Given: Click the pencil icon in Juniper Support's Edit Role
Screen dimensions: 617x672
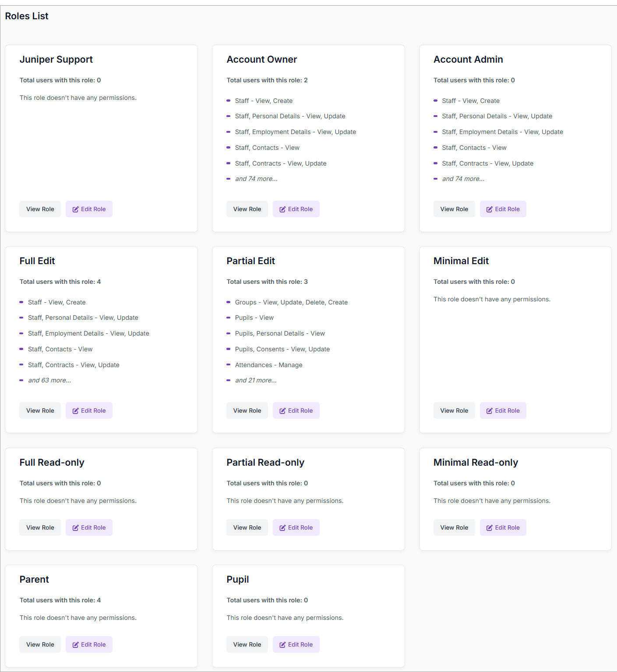Looking at the screenshot, I should tap(75, 209).
